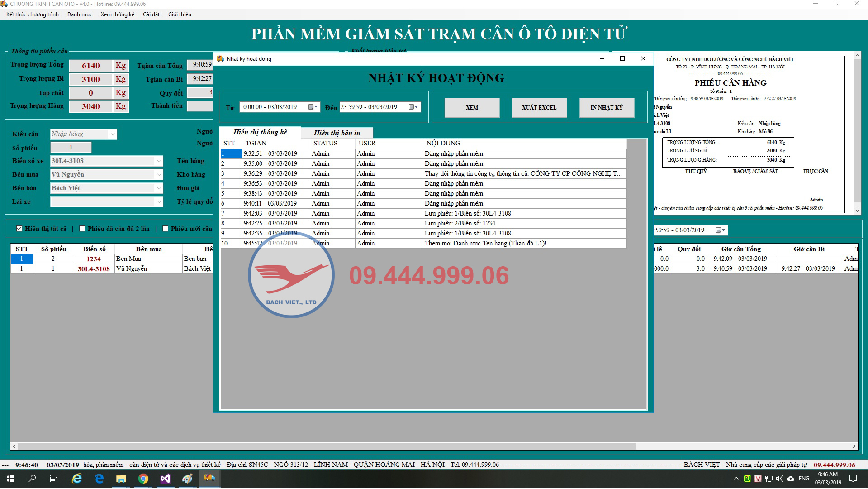868x489 pixels.
Task: Expand the Đến date-time dropdown arrow
Action: click(x=417, y=107)
